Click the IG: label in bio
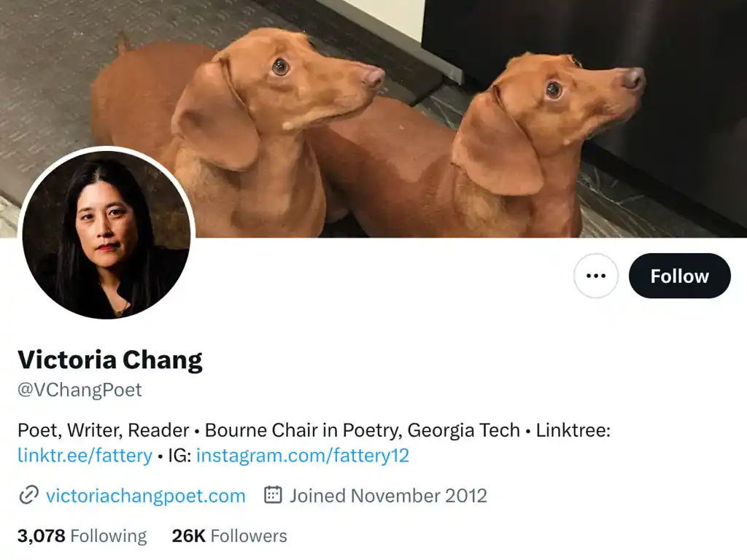This screenshot has width=747, height=560. (x=179, y=455)
